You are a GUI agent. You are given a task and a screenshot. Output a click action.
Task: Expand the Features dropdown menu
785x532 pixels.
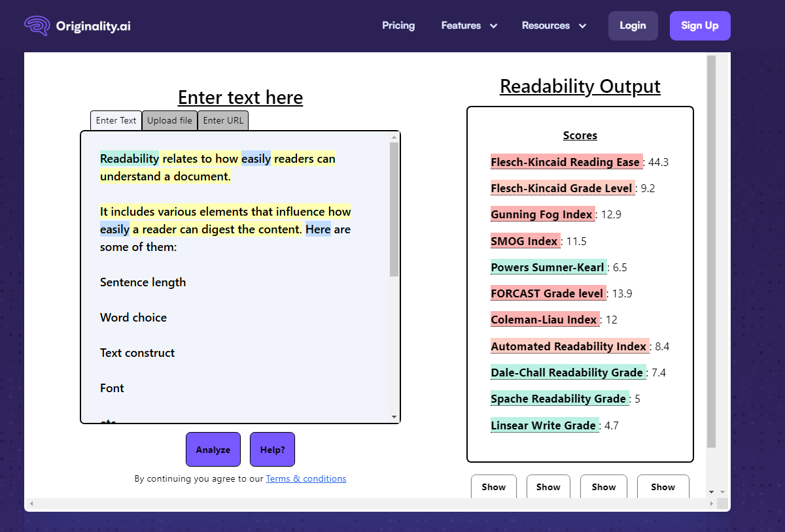[x=469, y=25]
